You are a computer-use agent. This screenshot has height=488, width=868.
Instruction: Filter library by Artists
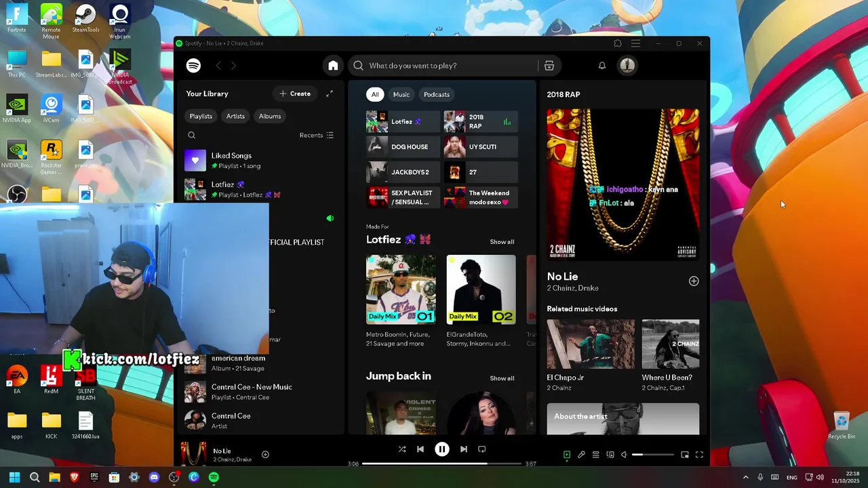click(x=235, y=116)
